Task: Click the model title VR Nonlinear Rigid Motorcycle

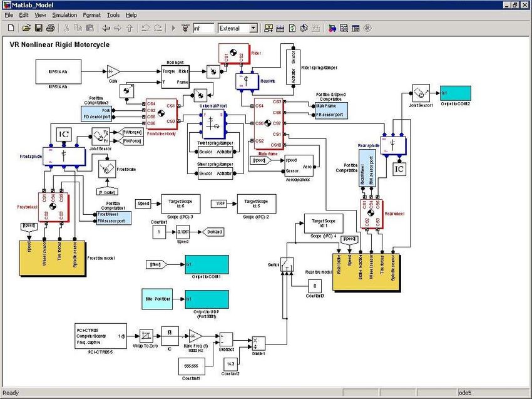Action: 59,44
